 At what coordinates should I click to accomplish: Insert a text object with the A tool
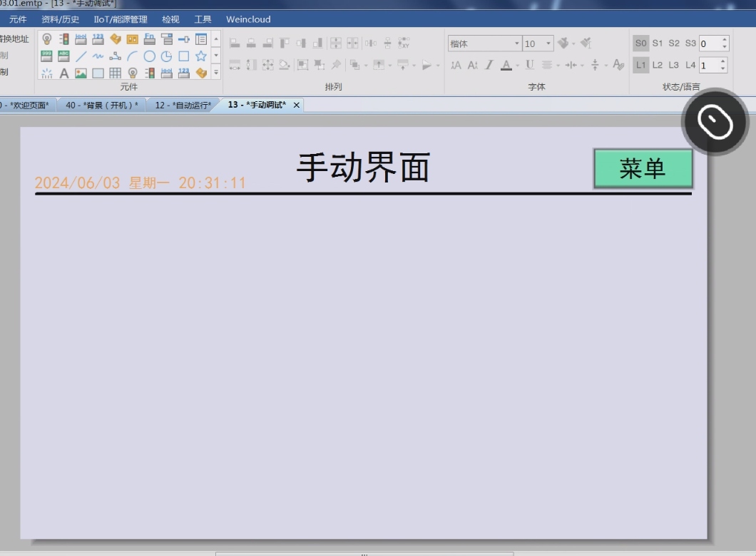[x=64, y=73]
